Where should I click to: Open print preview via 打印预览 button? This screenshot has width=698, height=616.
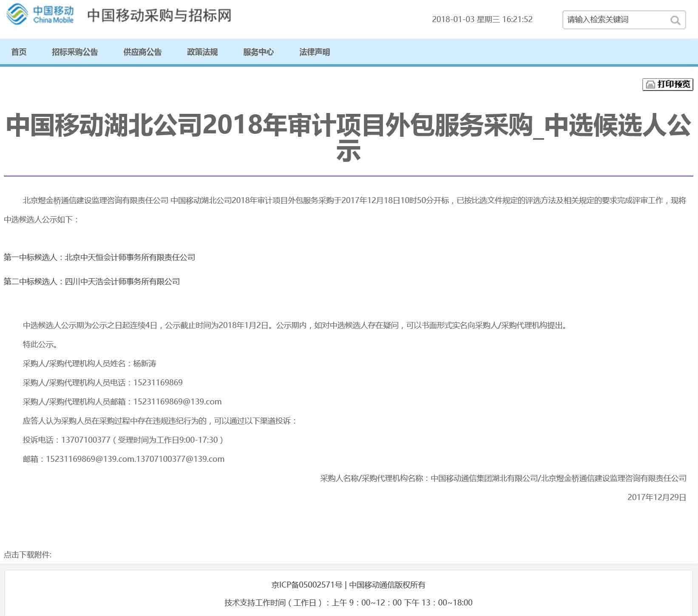(x=668, y=84)
